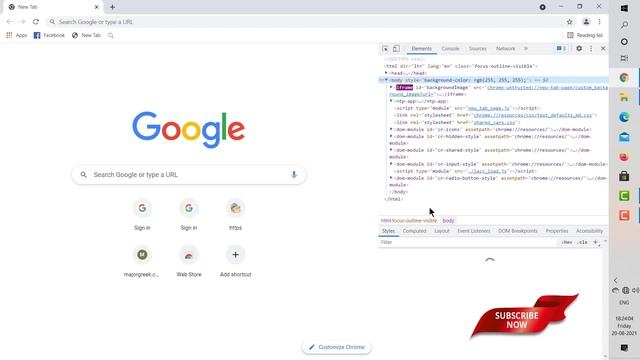
Task: Select the body breadcrumb
Action: [x=448, y=221]
